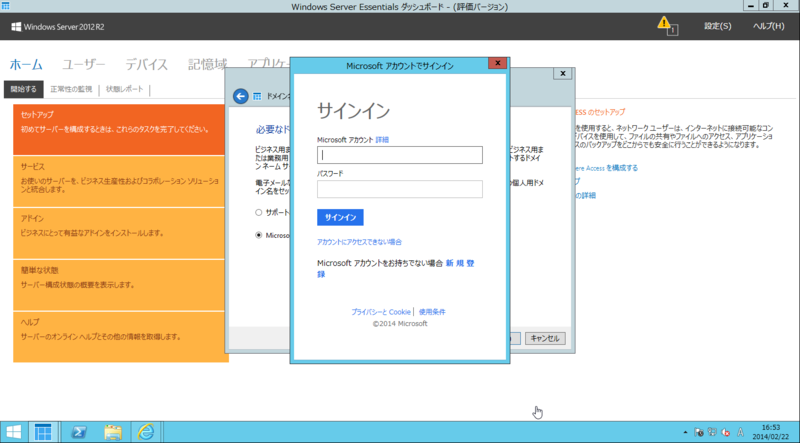Focus the パスワード input field
The image size is (800, 443).
click(x=399, y=189)
